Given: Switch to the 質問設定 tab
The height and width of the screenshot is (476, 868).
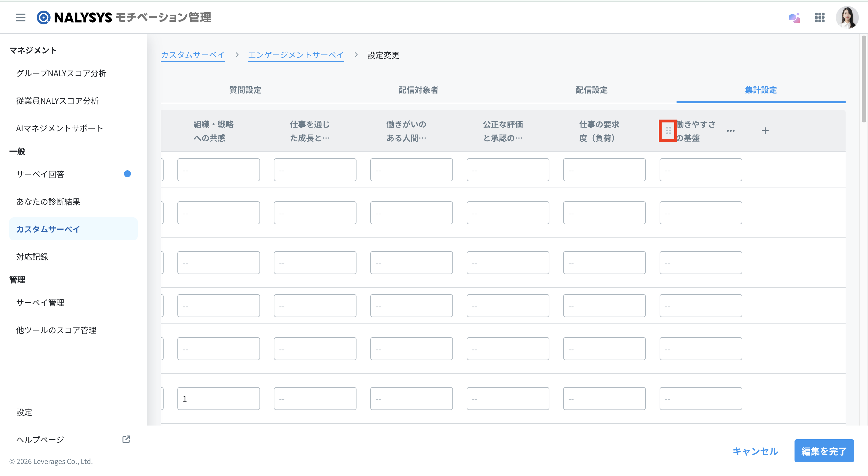Looking at the screenshot, I should (245, 90).
